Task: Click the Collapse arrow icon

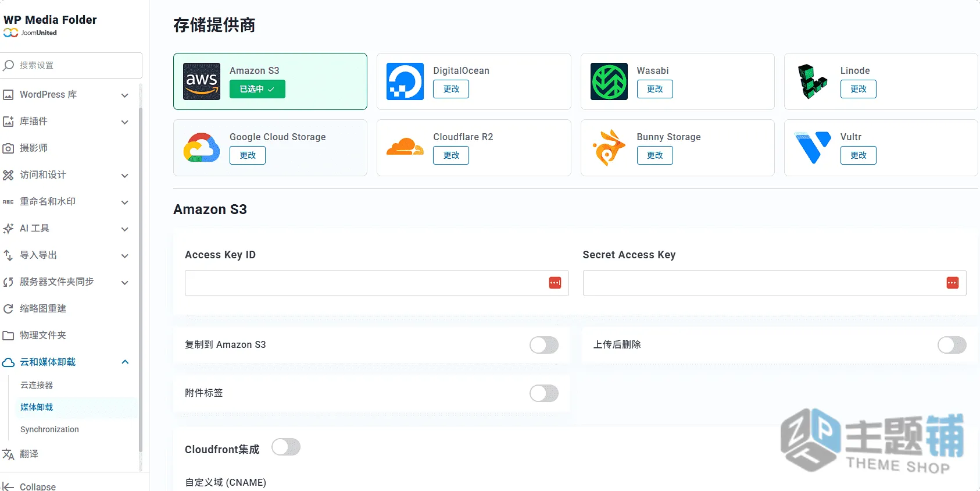Action: coord(8,487)
